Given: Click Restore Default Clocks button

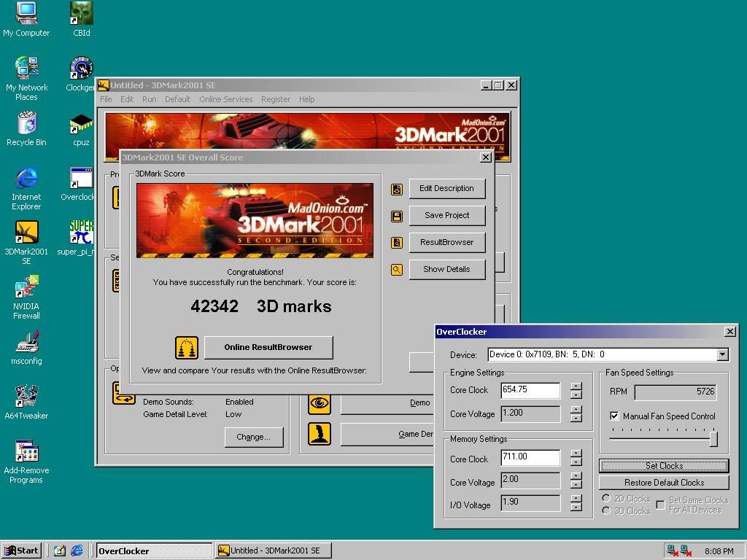Looking at the screenshot, I should click(x=664, y=483).
